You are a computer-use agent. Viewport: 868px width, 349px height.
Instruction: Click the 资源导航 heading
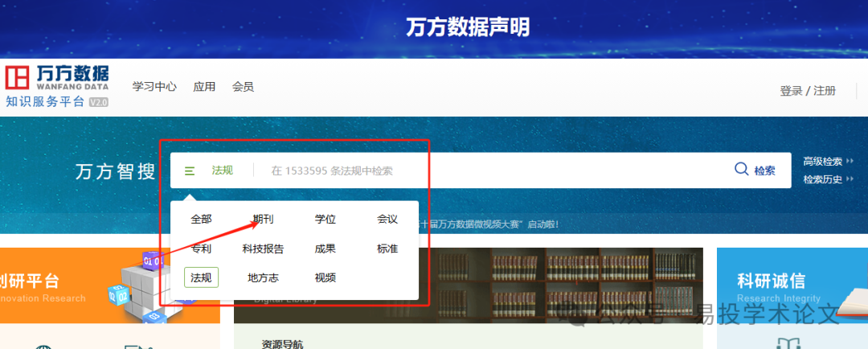[282, 344]
